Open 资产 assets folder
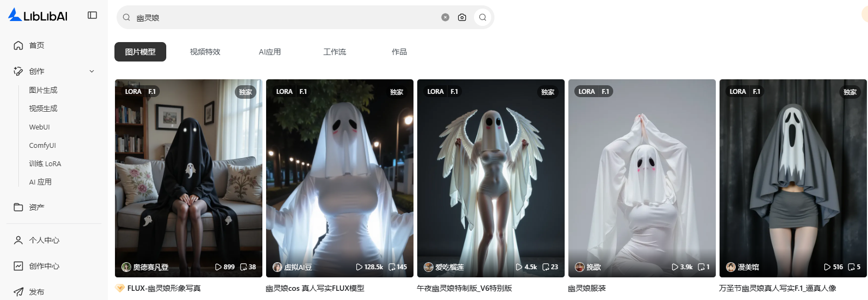The width and height of the screenshot is (868, 300). coord(37,207)
